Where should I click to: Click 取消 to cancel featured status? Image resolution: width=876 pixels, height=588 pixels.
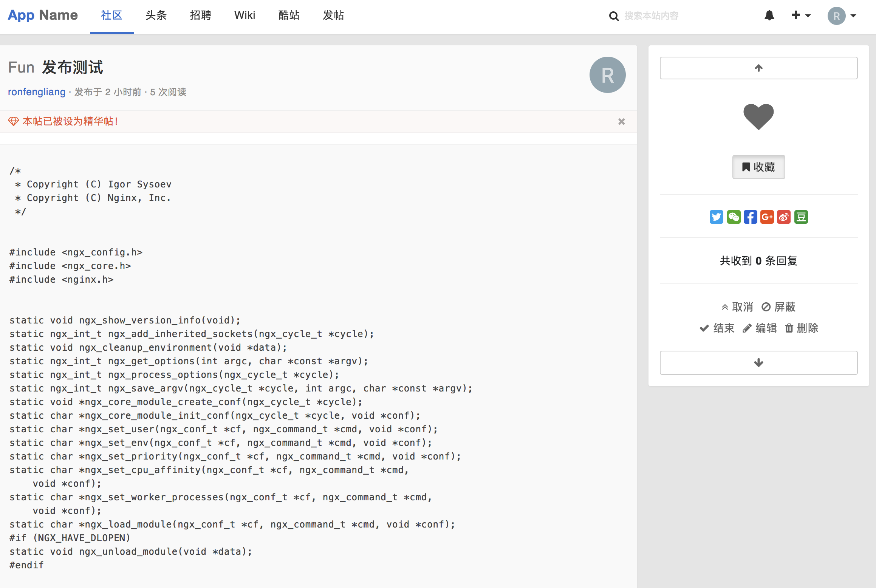tap(737, 307)
